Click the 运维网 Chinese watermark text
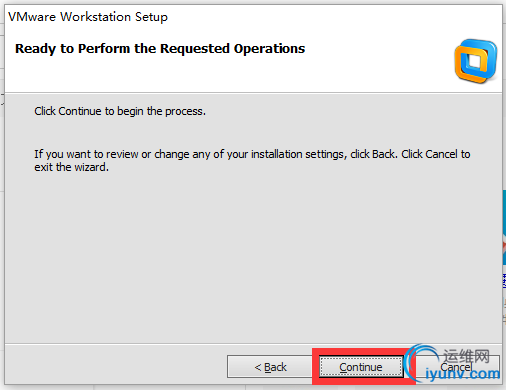The height and width of the screenshot is (390, 506). [466, 356]
